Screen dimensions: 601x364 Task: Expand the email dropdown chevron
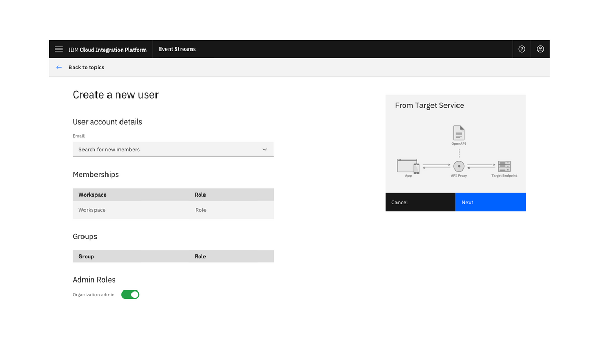(x=265, y=150)
